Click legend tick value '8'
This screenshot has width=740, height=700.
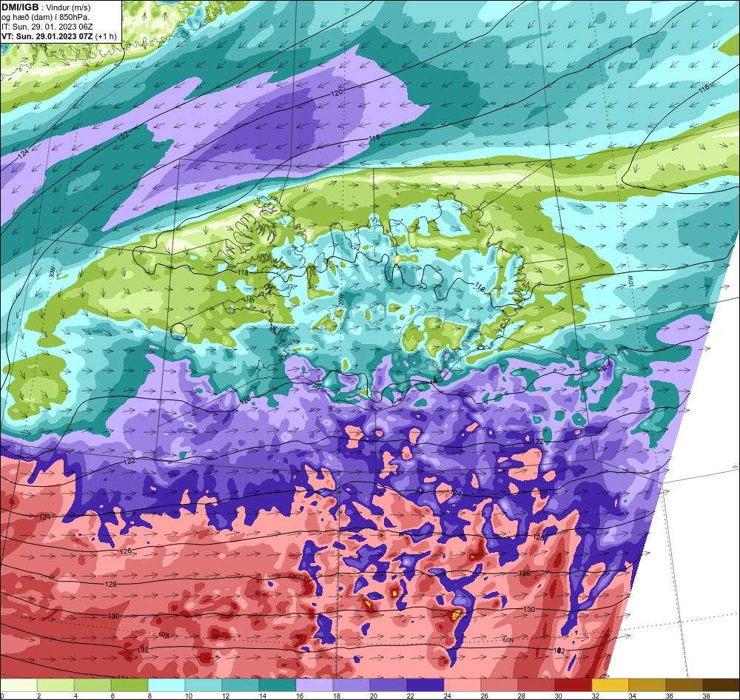[x=149, y=696]
